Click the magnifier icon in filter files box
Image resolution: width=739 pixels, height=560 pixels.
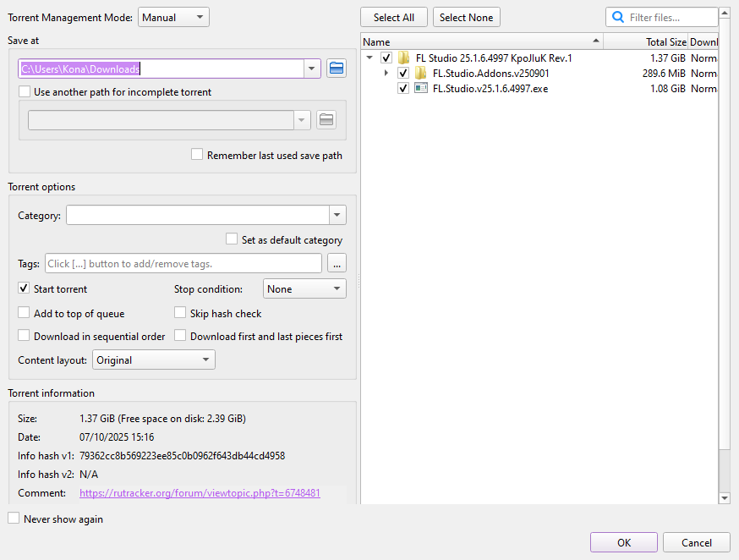coord(618,17)
